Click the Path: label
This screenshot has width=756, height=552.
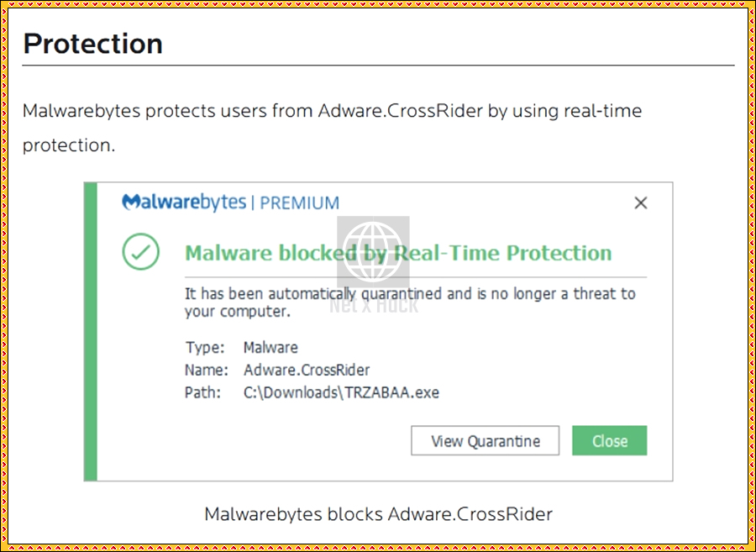[202, 392]
